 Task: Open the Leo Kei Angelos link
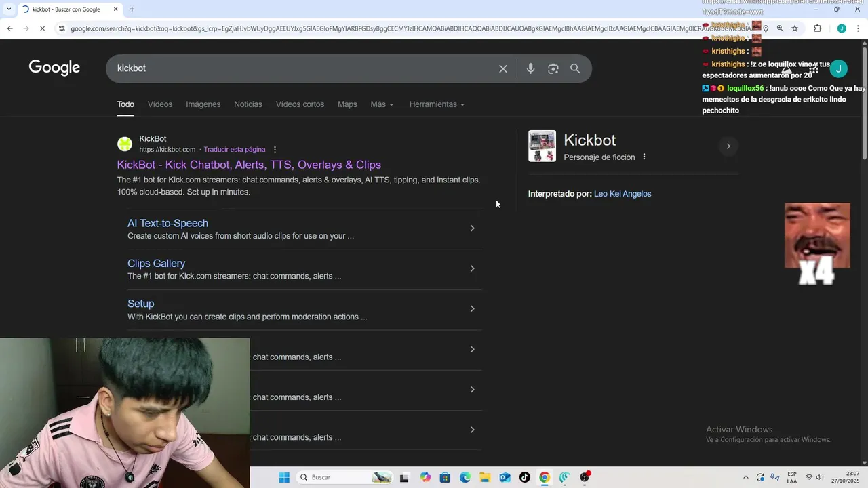[x=623, y=194]
